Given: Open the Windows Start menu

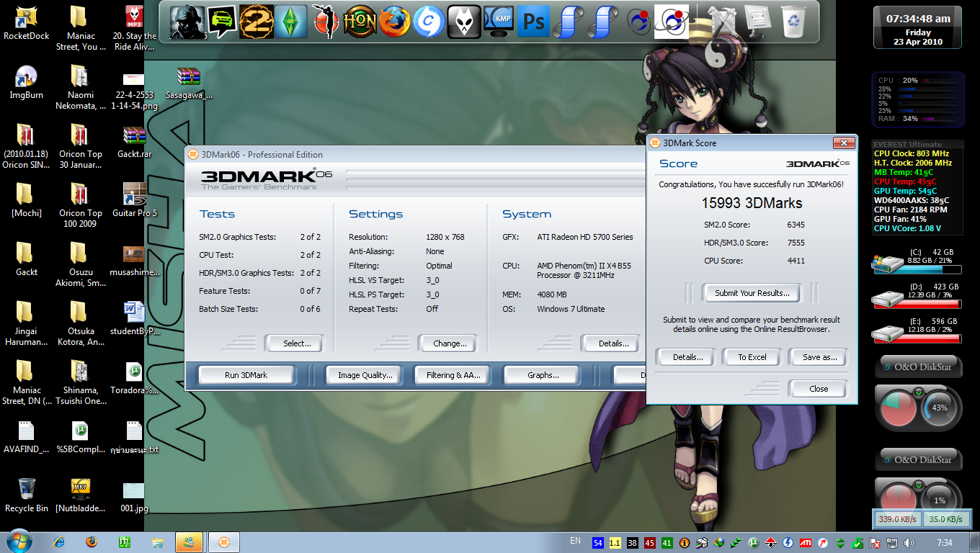Looking at the screenshot, I should [x=18, y=541].
